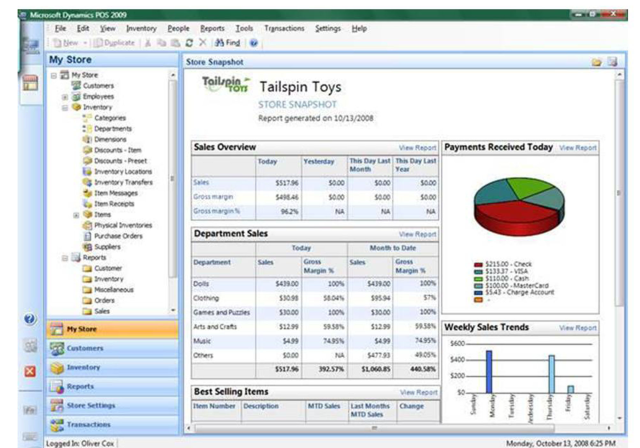Expand the Employees tree node
640x448 pixels.
click(65, 97)
